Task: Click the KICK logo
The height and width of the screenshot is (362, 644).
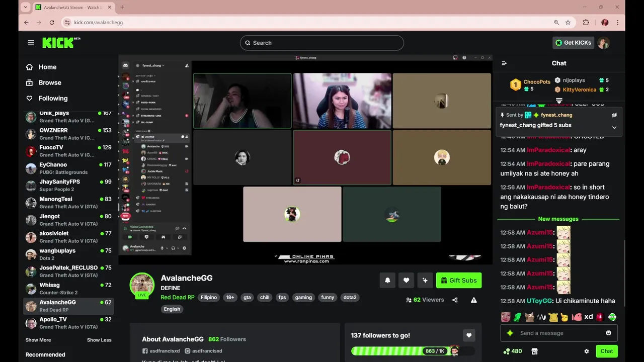Action: tap(61, 43)
